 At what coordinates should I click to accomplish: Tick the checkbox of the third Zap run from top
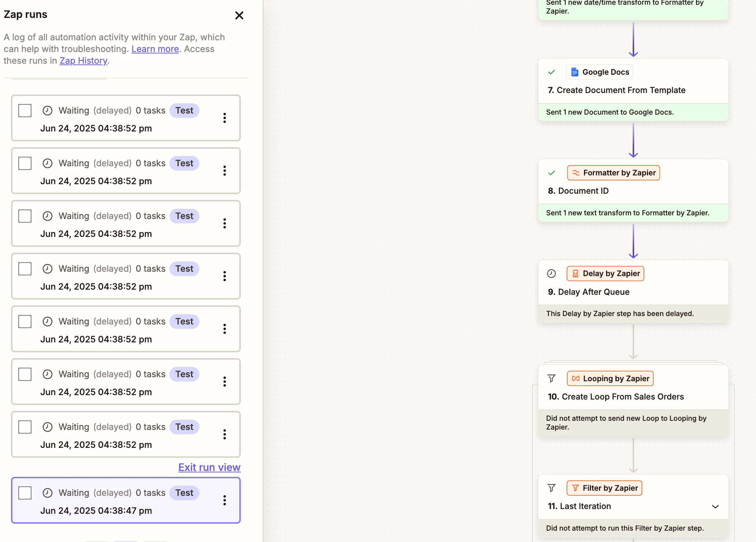[25, 216]
